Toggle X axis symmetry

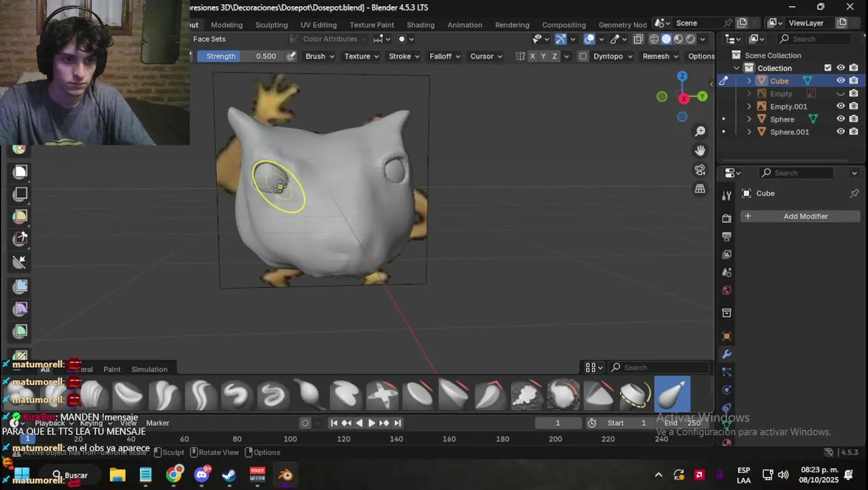click(532, 56)
